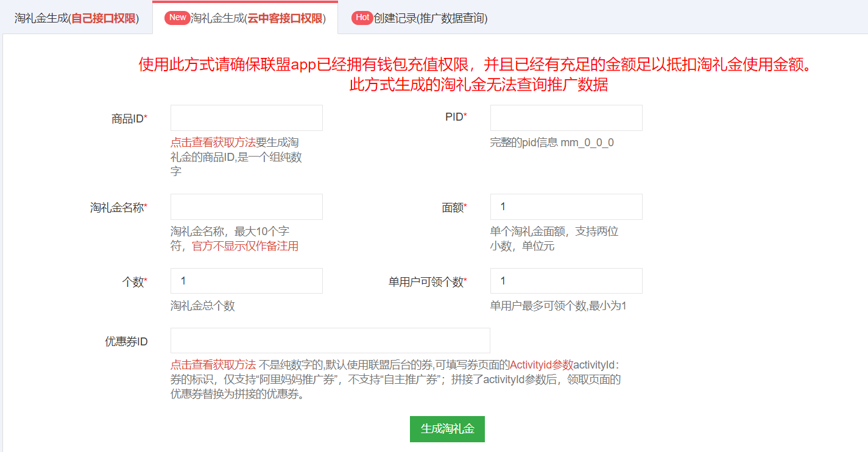This screenshot has width=868, height=452.
Task: Click the 单用户可领个数 field label
Action: pyautogui.click(x=428, y=282)
